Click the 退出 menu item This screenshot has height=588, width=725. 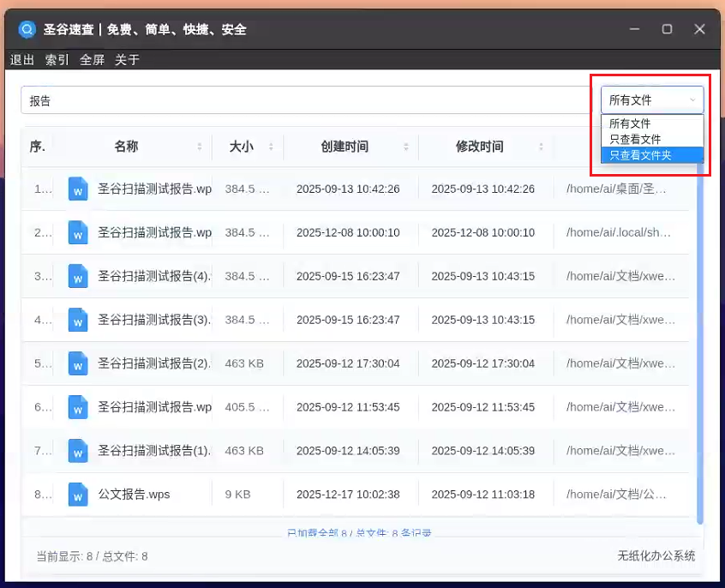coord(22,60)
